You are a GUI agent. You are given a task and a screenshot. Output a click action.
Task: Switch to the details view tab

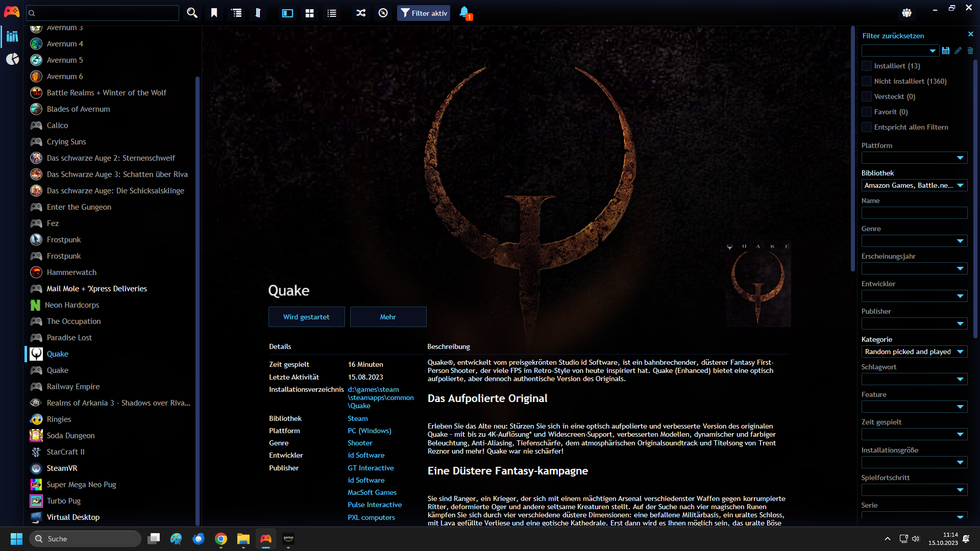coord(287,13)
